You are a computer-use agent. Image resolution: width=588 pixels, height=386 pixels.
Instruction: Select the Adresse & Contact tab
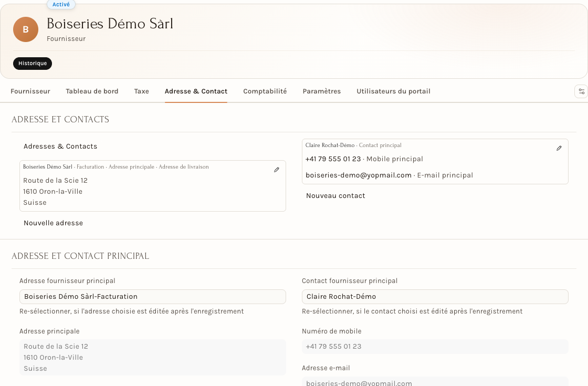click(x=196, y=91)
